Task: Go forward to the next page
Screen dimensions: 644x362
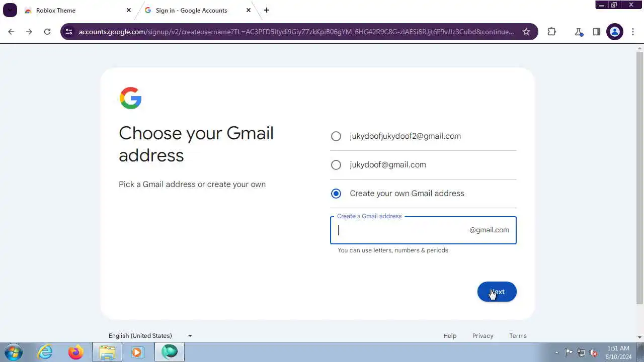Action: 29,32
